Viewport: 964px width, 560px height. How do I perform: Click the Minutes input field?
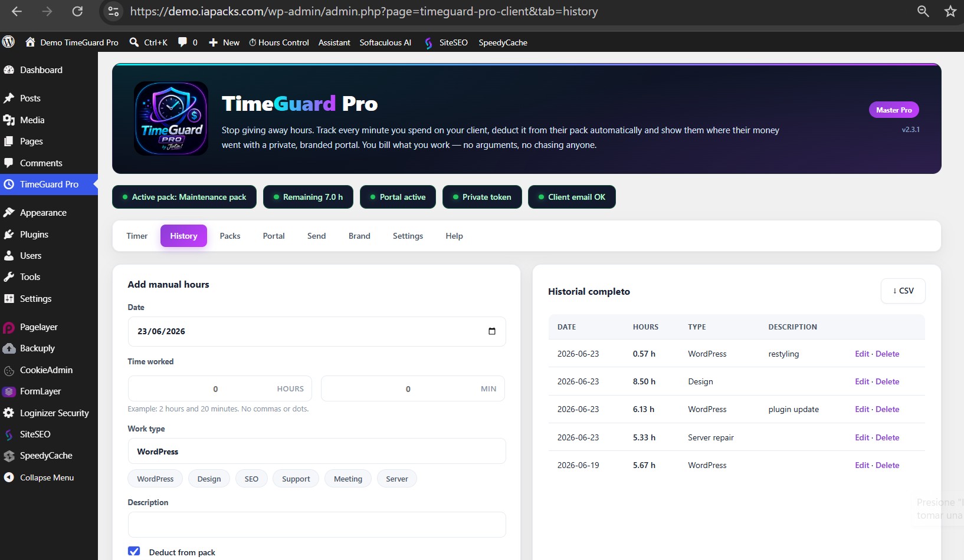[413, 388]
